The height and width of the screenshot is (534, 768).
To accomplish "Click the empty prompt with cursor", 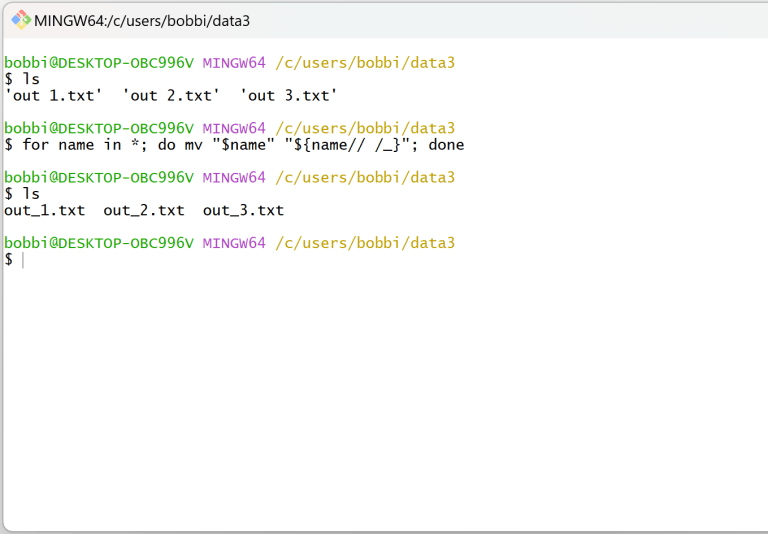I will pyautogui.click(x=14, y=260).
